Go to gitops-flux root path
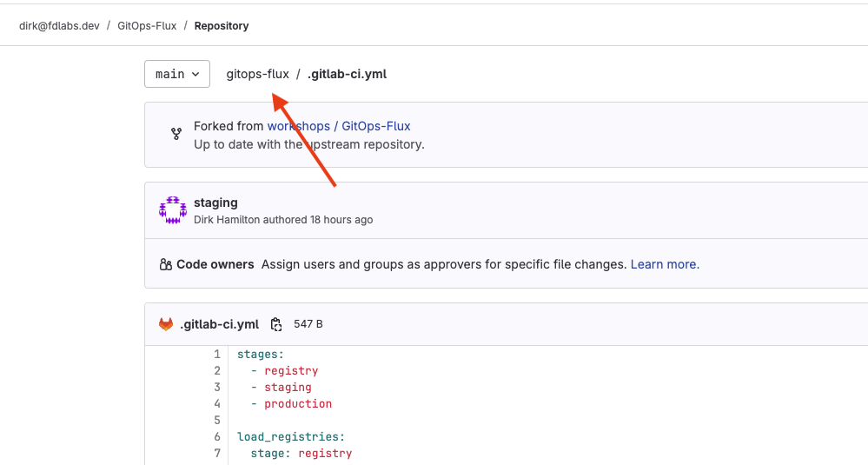The image size is (868, 465). (257, 74)
